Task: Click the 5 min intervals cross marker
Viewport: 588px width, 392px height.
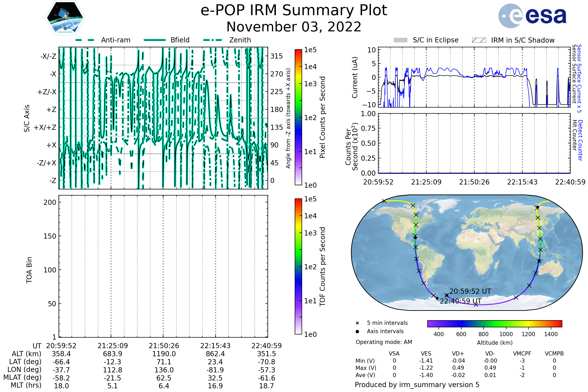Action: click(x=357, y=323)
